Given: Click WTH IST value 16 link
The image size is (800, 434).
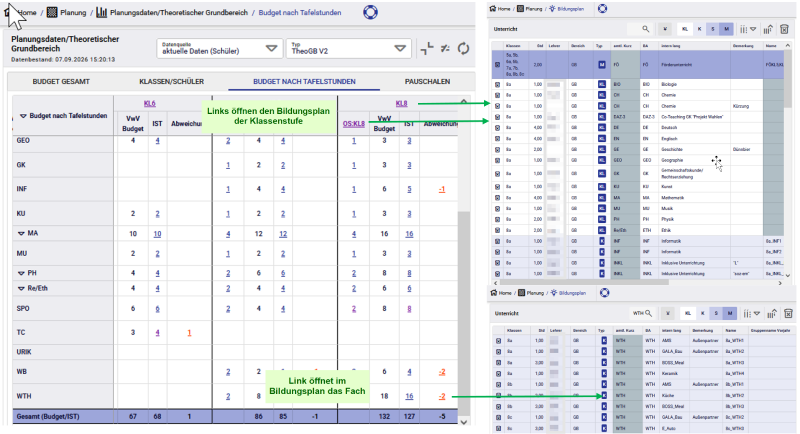Looking at the screenshot, I should pyautogui.click(x=409, y=396).
